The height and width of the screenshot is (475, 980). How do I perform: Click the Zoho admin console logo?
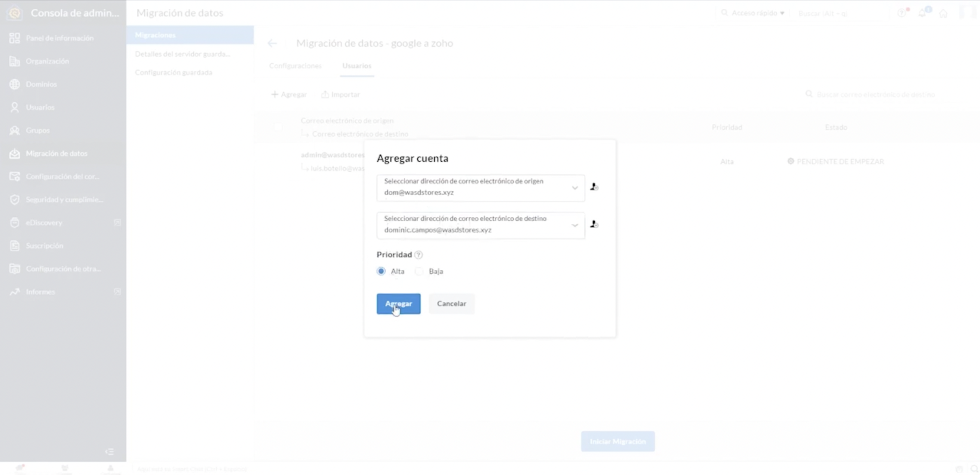15,13
